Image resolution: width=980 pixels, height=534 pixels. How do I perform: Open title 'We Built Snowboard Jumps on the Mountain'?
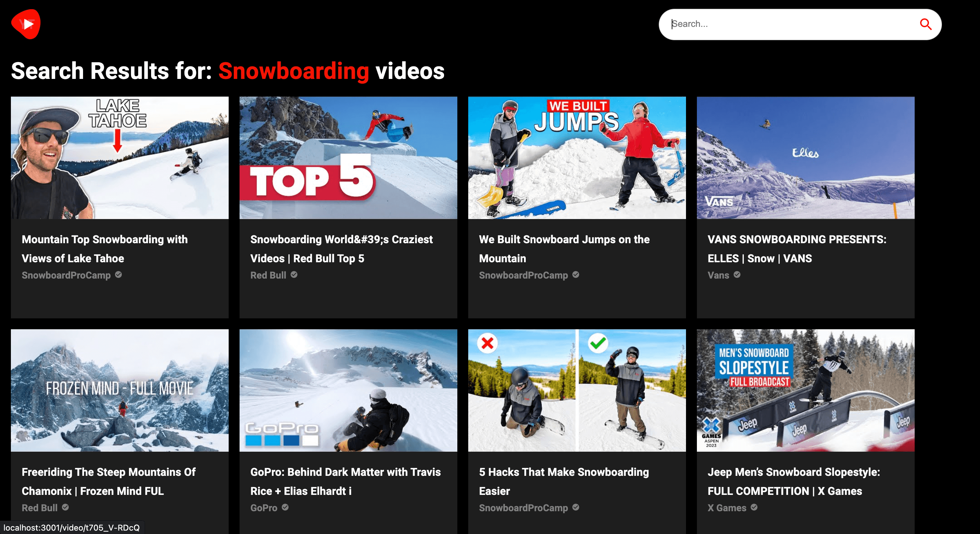click(564, 249)
